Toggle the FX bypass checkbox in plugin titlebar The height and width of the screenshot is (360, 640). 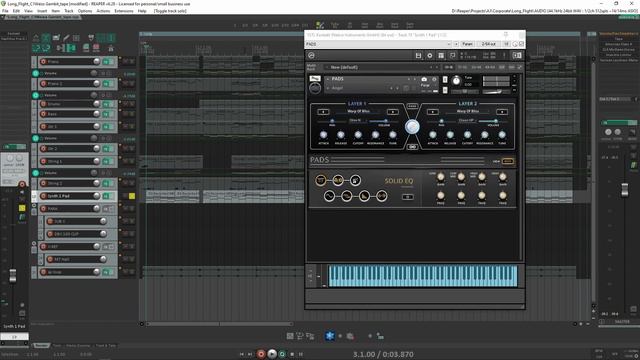[x=521, y=44]
